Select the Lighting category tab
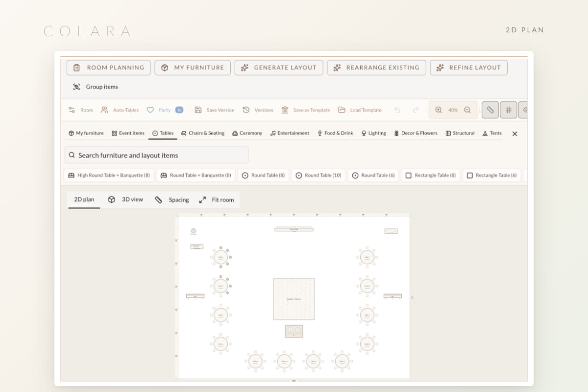 click(373, 133)
